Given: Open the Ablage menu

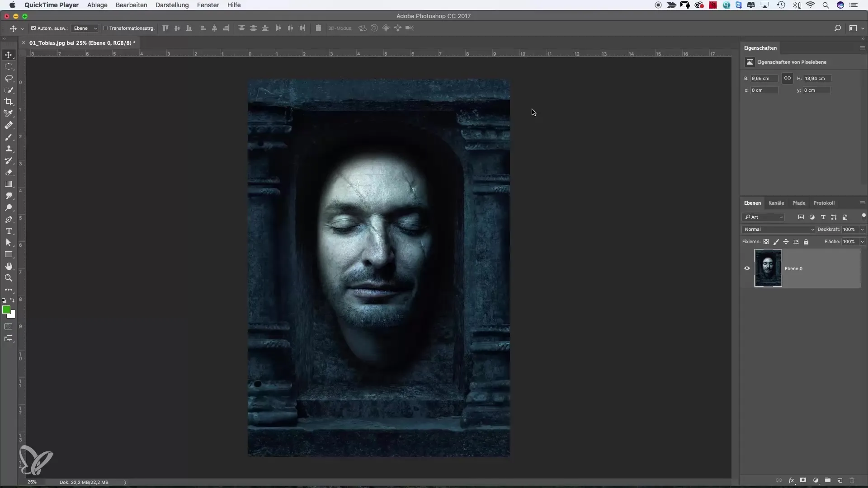Looking at the screenshot, I should click(97, 5).
